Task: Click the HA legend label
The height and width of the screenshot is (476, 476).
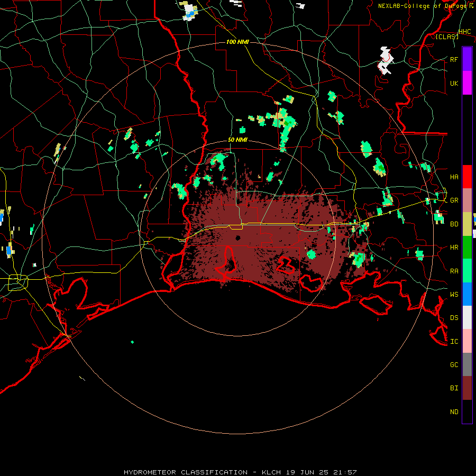Action: click(454, 177)
